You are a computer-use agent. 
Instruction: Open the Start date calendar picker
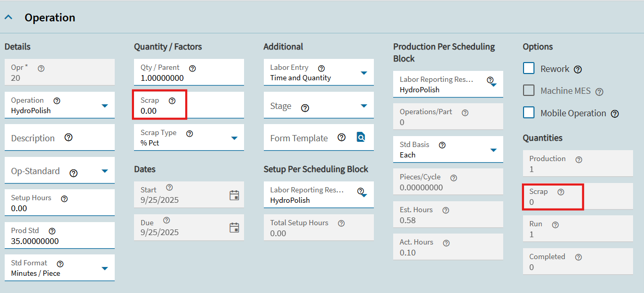pyautogui.click(x=234, y=195)
